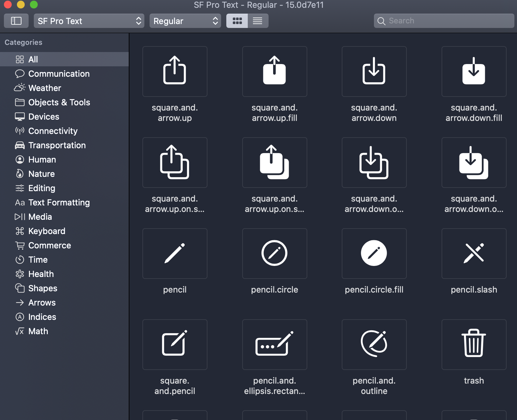Switch to grid view

(x=237, y=21)
